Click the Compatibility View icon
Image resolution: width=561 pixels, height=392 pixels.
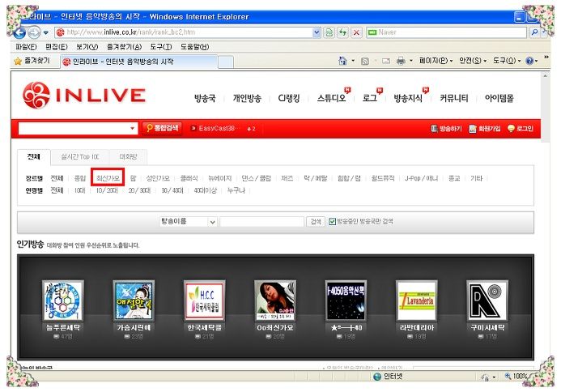(x=329, y=32)
